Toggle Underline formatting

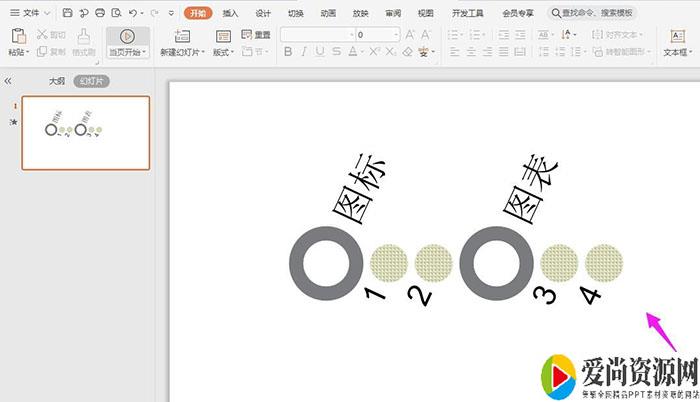pos(317,52)
